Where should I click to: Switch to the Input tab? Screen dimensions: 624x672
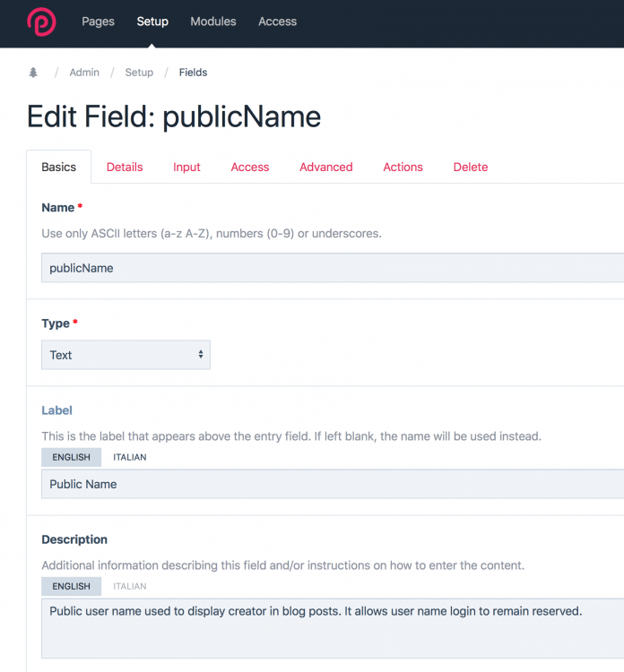point(186,167)
